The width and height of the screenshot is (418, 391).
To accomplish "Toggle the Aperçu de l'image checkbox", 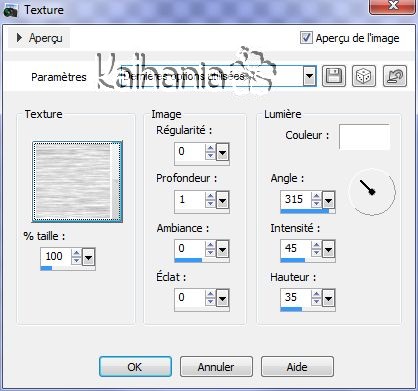I will [x=306, y=38].
